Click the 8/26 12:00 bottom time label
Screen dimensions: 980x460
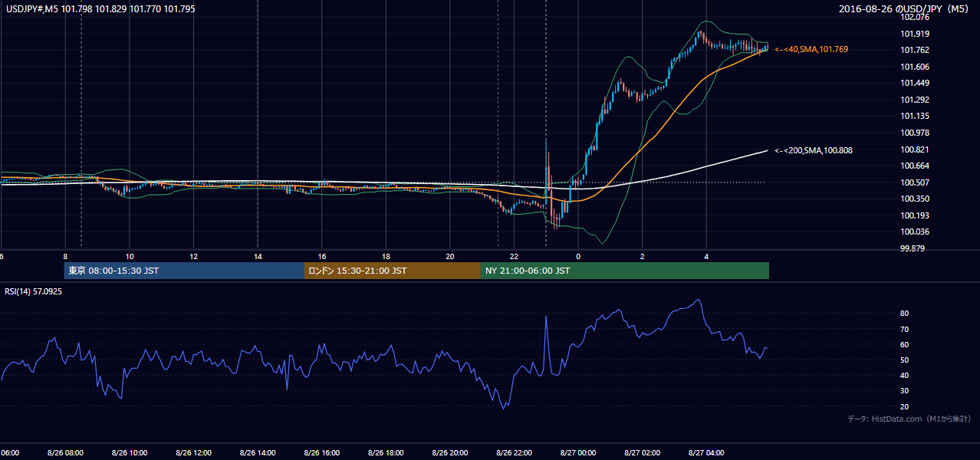coord(193,453)
